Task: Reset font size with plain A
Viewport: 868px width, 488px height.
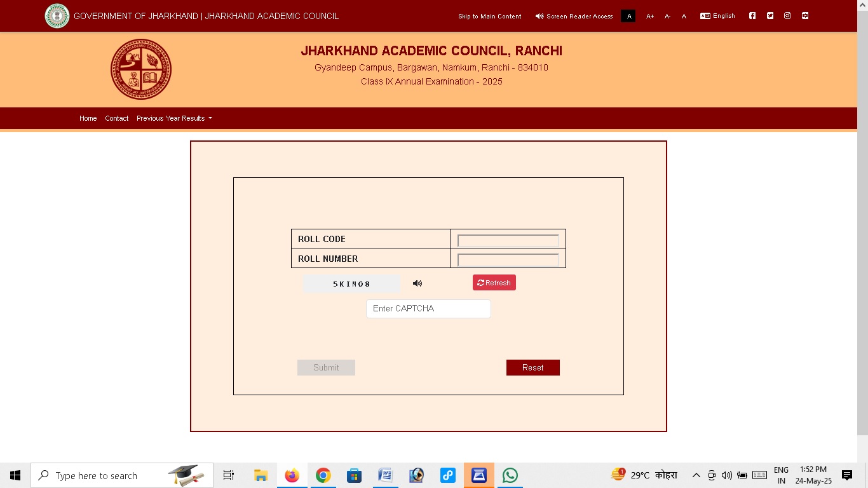Action: pos(684,16)
